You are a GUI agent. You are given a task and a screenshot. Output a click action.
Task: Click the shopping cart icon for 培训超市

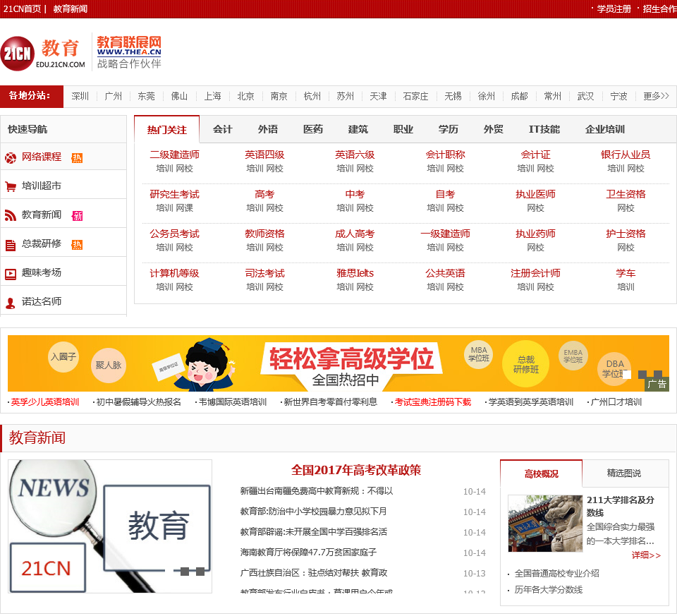click(x=11, y=186)
